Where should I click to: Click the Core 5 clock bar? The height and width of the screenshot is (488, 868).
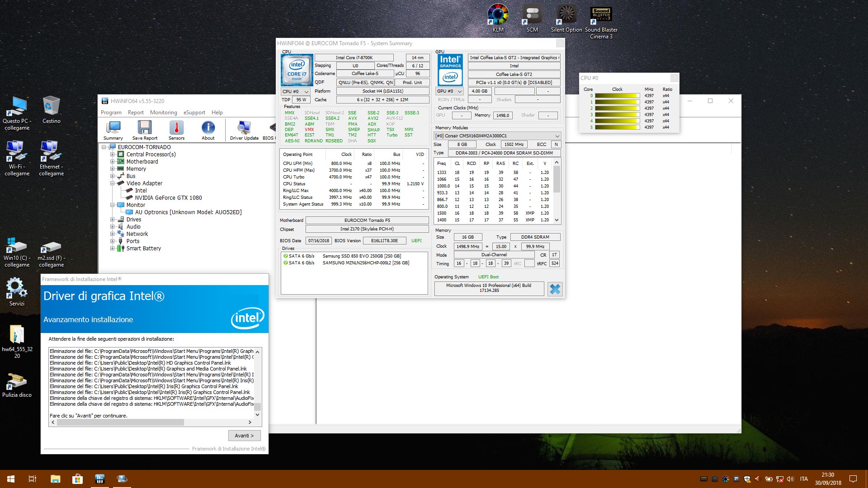point(617,127)
